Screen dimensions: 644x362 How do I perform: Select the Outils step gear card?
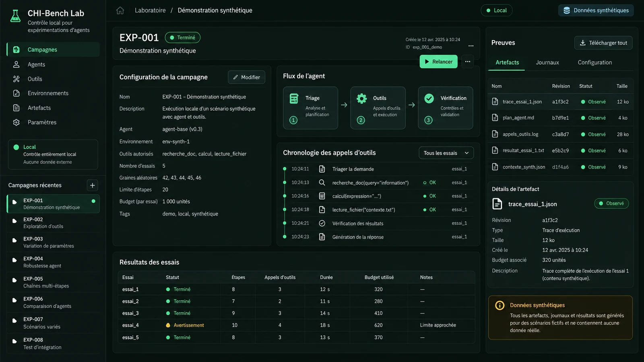[378, 108]
